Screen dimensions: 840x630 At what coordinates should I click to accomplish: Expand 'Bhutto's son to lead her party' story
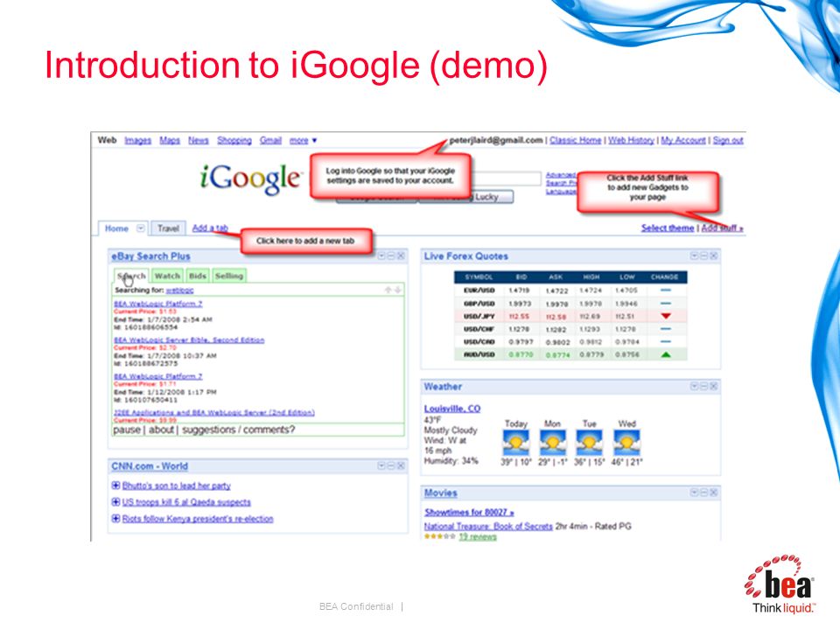[115, 486]
